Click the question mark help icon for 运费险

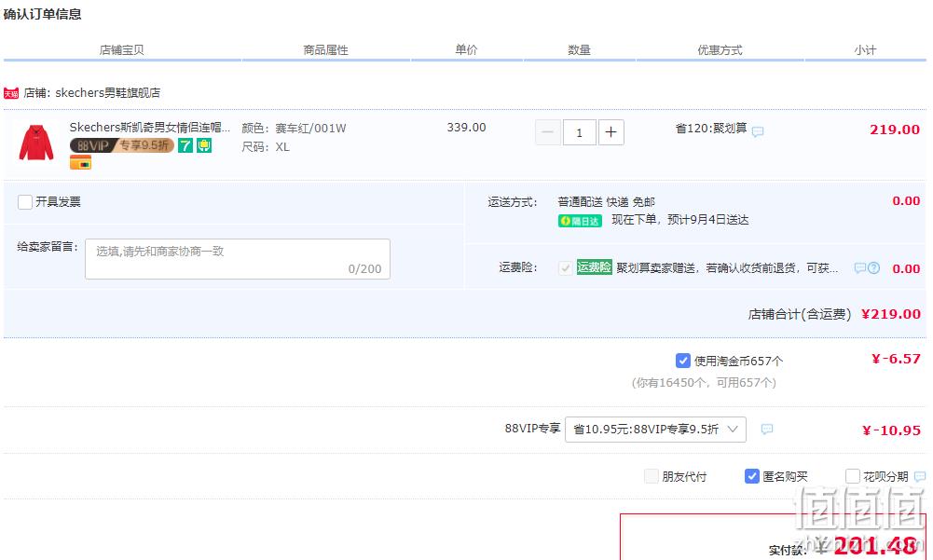[873, 267]
